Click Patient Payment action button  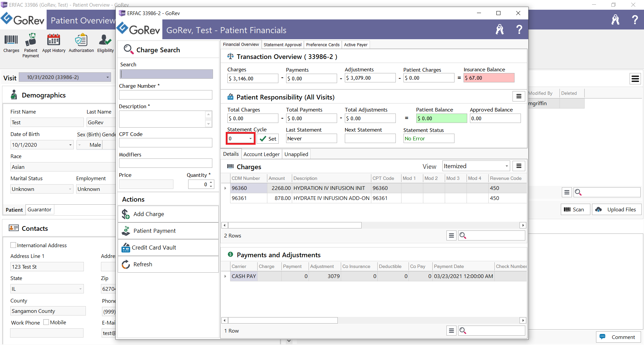click(168, 231)
